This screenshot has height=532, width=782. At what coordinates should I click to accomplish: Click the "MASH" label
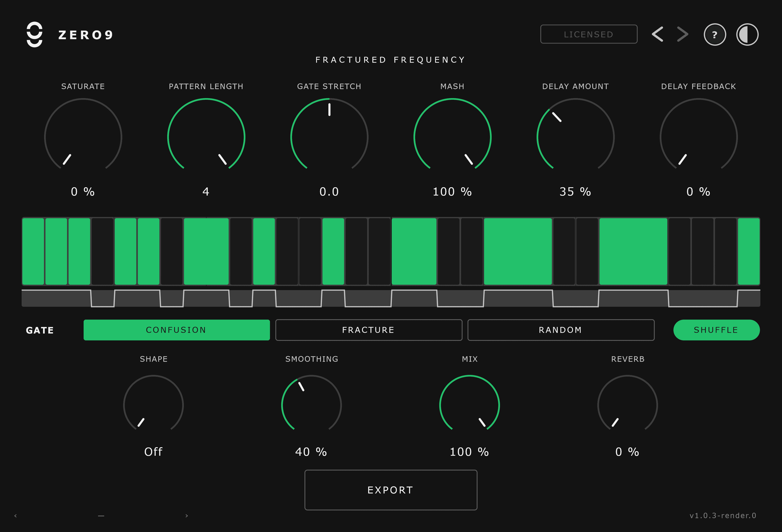pyautogui.click(x=453, y=86)
